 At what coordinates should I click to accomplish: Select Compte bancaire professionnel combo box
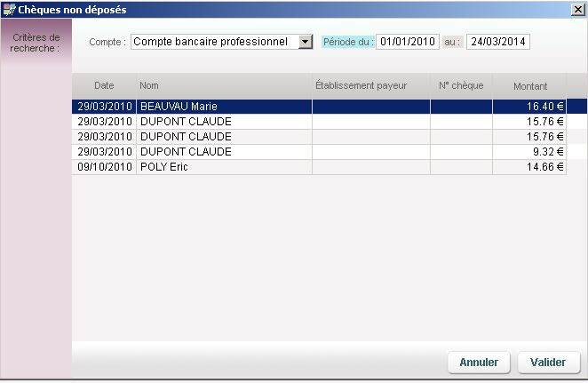pos(214,42)
